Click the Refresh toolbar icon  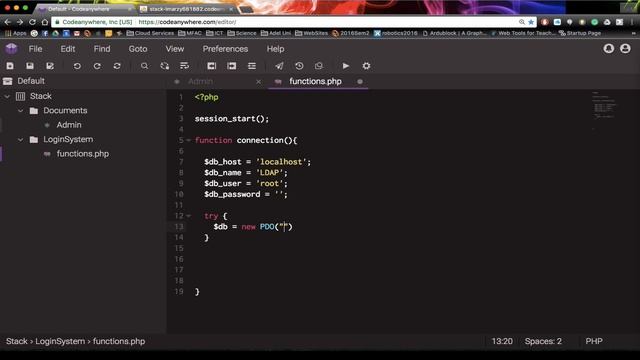[x=117, y=66]
